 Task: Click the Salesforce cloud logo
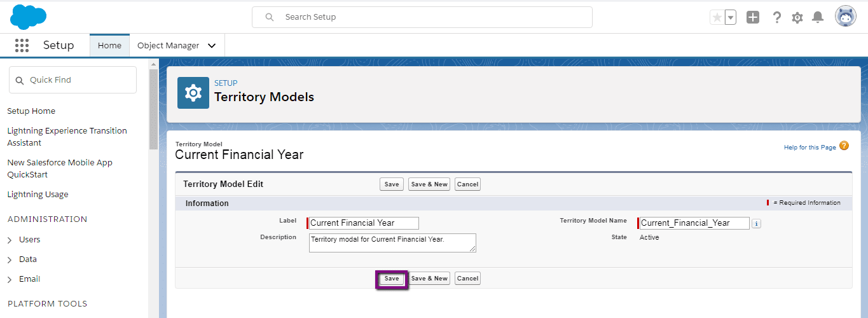(28, 17)
